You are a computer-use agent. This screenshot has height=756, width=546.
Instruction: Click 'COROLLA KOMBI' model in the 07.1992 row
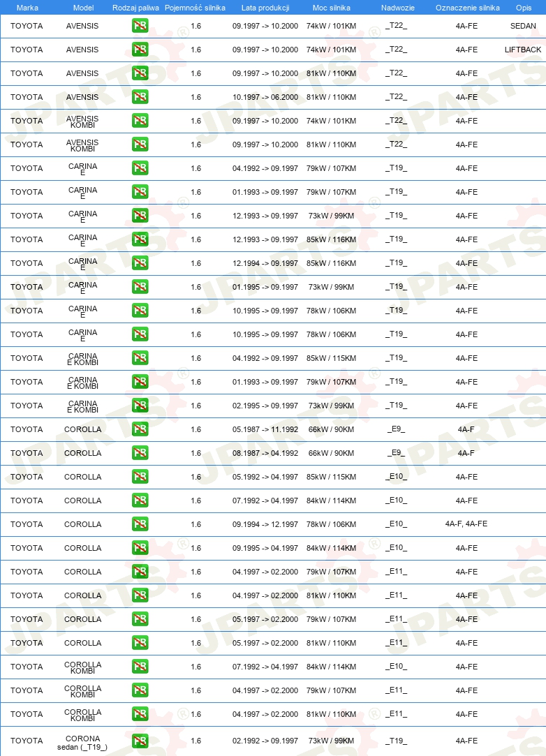pyautogui.click(x=82, y=667)
